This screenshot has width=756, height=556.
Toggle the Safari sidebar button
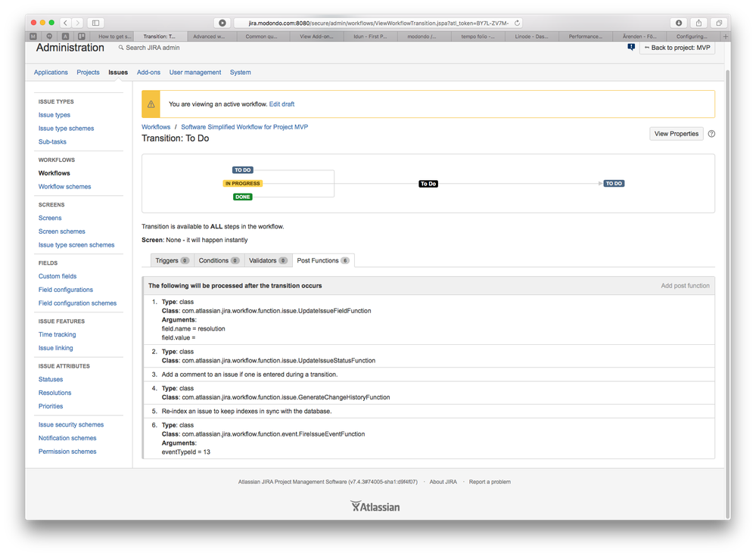[x=95, y=23]
